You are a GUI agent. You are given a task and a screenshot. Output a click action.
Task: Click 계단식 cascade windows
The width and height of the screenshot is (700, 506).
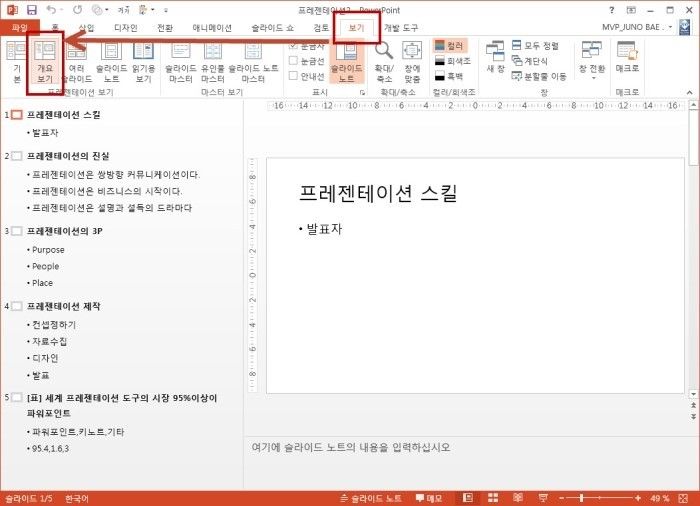point(529,61)
